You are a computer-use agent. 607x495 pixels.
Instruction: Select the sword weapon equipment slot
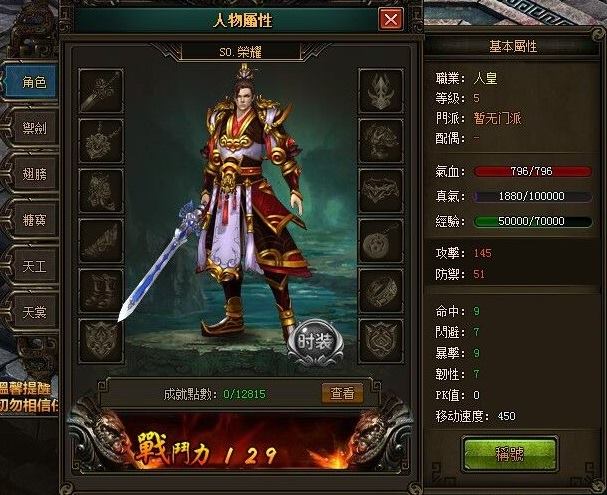(x=101, y=91)
